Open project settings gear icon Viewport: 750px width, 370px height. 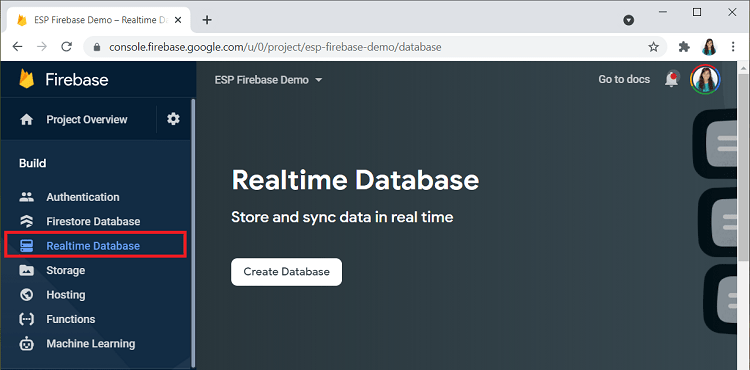pos(173,119)
